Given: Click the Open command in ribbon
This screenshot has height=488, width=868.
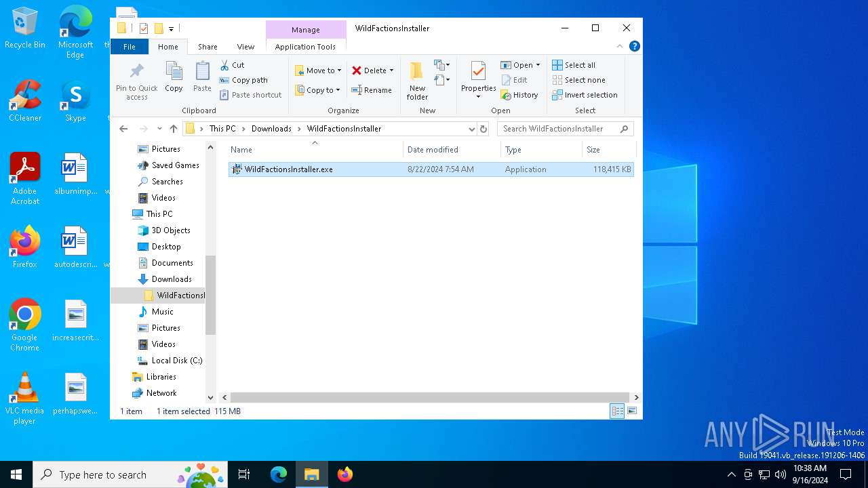Looking at the screenshot, I should pyautogui.click(x=517, y=65).
